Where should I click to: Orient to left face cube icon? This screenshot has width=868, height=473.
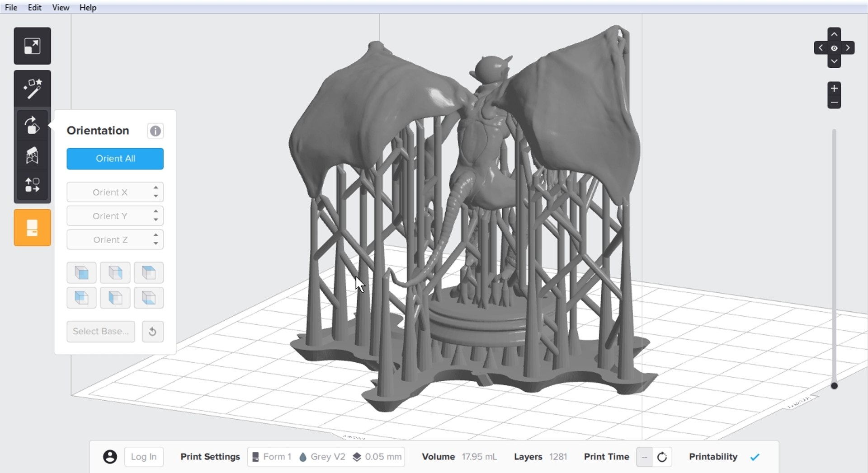coord(115,298)
